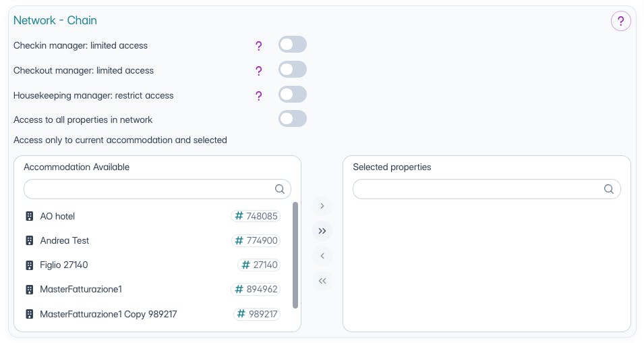The width and height of the screenshot is (644, 343).
Task: Click the building icon beside Andrea Test
Action: click(29, 240)
